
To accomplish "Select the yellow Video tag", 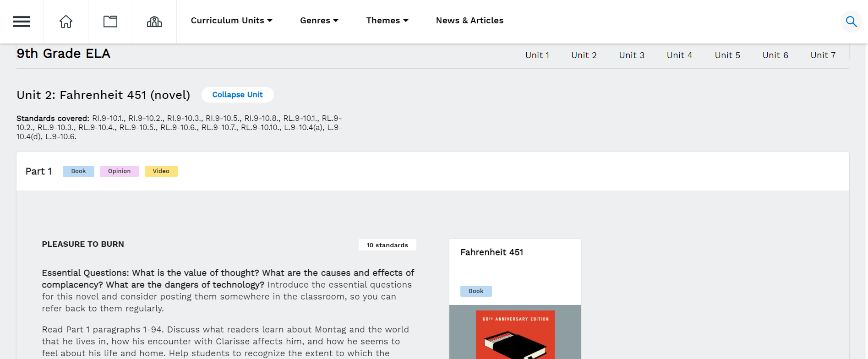I will pos(161,171).
